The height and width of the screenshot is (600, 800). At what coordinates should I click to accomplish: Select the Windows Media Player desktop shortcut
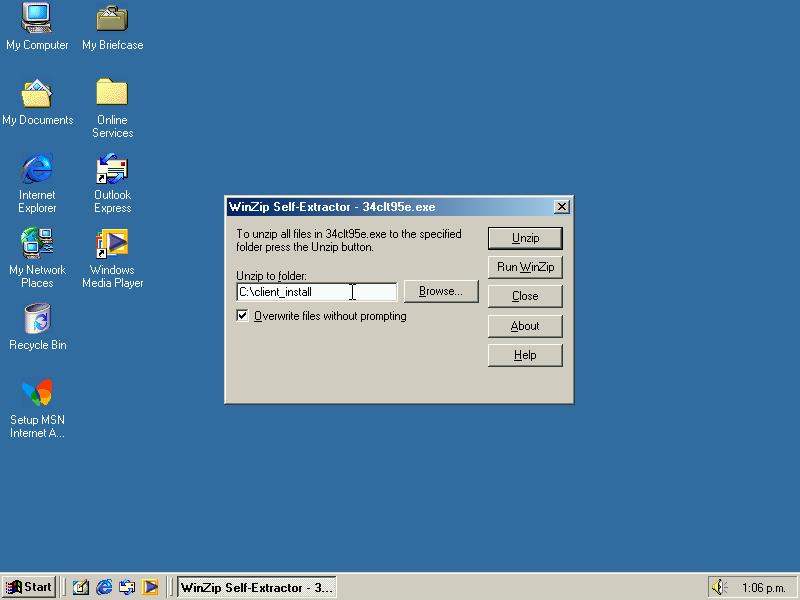click(112, 258)
